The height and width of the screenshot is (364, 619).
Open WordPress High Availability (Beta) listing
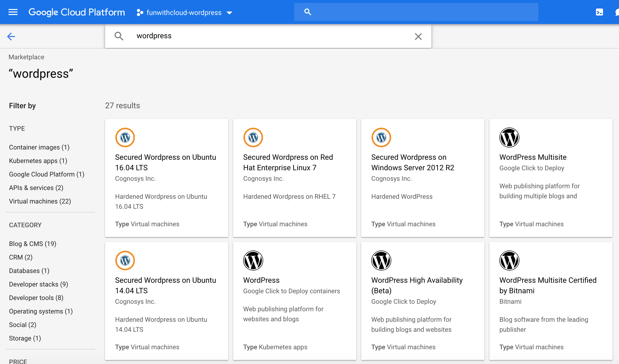[x=417, y=285]
